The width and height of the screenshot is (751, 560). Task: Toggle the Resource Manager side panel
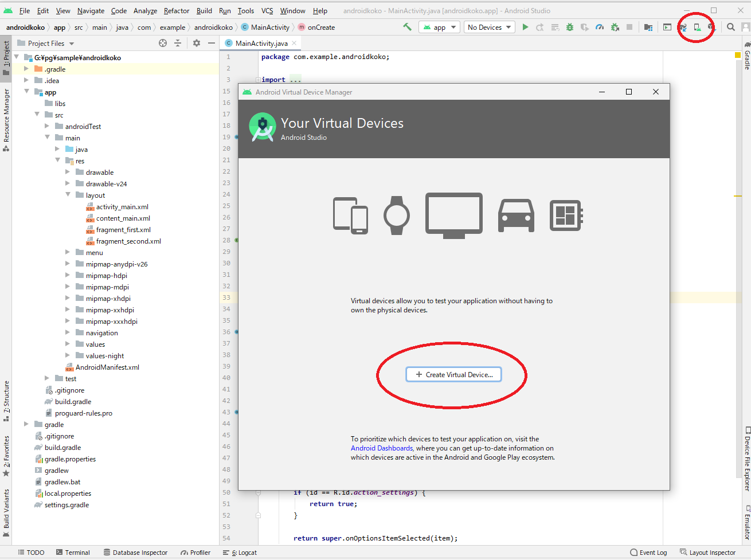[6, 119]
